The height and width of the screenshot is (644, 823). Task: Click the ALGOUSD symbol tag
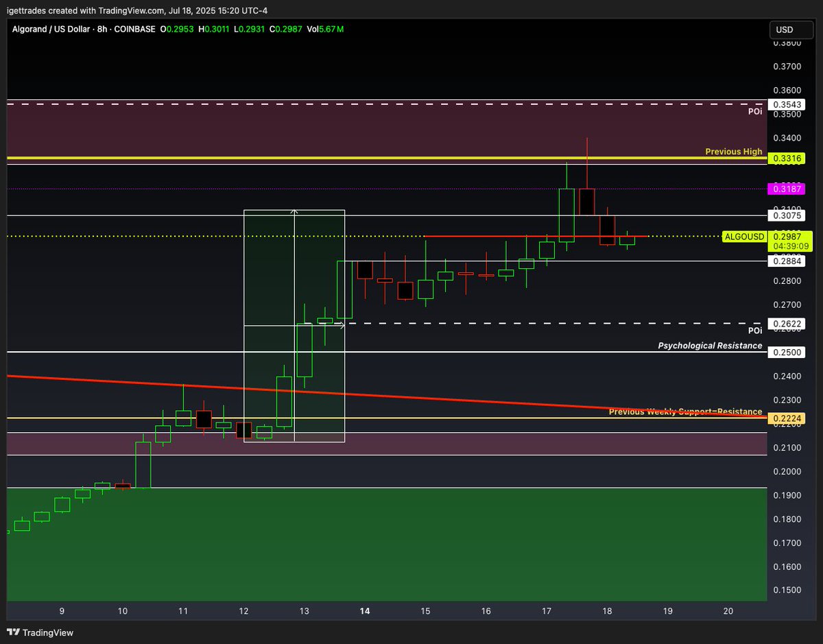tap(744, 237)
